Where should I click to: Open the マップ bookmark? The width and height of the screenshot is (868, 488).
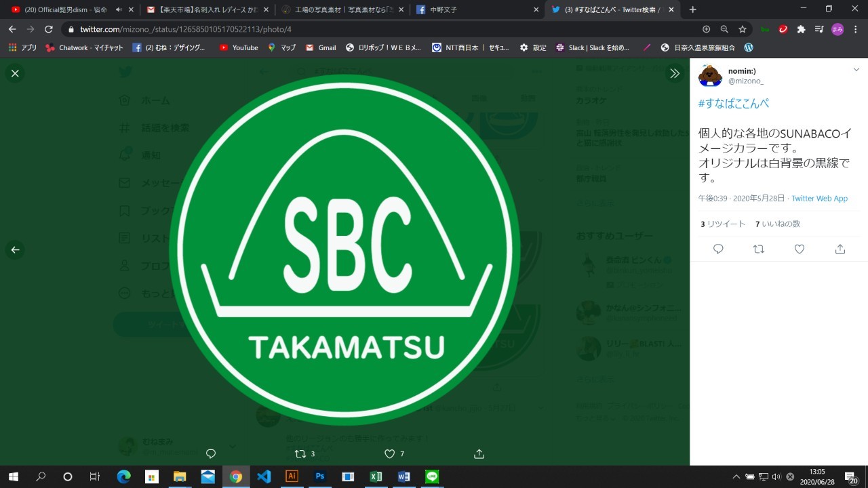click(x=282, y=47)
